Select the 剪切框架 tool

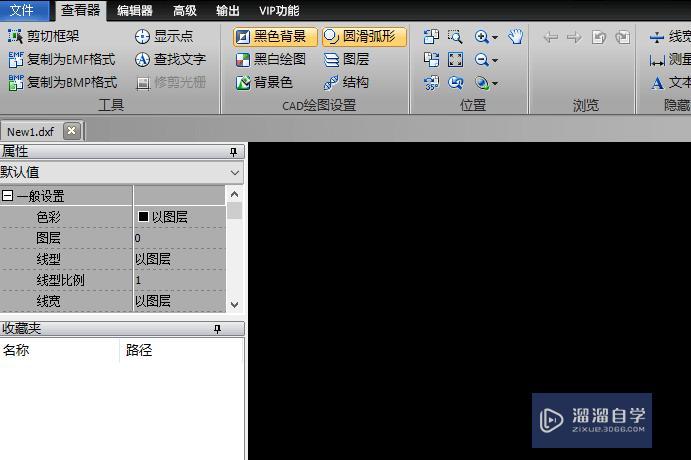tap(44, 36)
